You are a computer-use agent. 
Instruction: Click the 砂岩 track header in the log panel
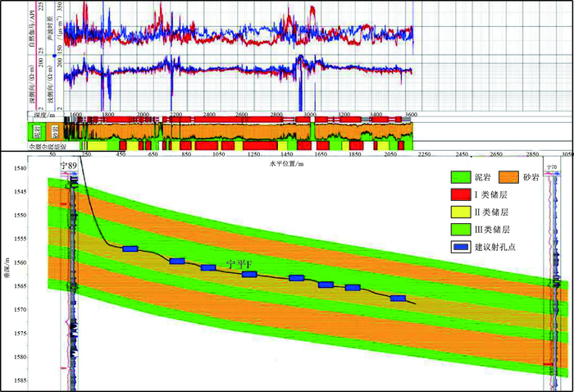[55, 130]
